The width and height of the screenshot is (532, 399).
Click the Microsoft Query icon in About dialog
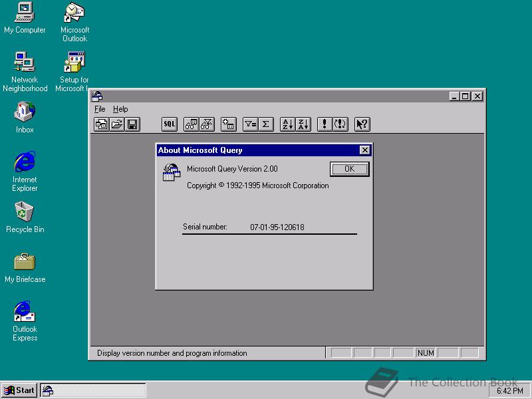pyautogui.click(x=172, y=172)
